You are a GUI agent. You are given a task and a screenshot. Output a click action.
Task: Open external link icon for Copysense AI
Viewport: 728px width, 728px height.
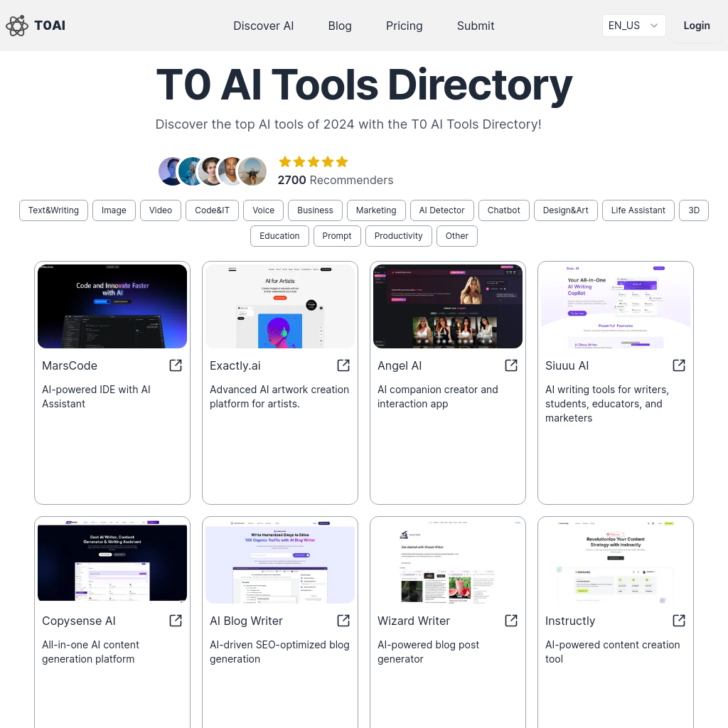[x=176, y=621]
